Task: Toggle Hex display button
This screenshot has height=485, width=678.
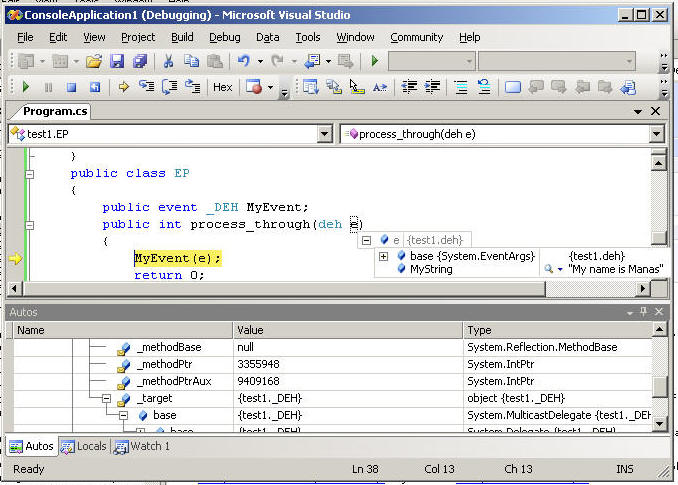Action: click(223, 87)
